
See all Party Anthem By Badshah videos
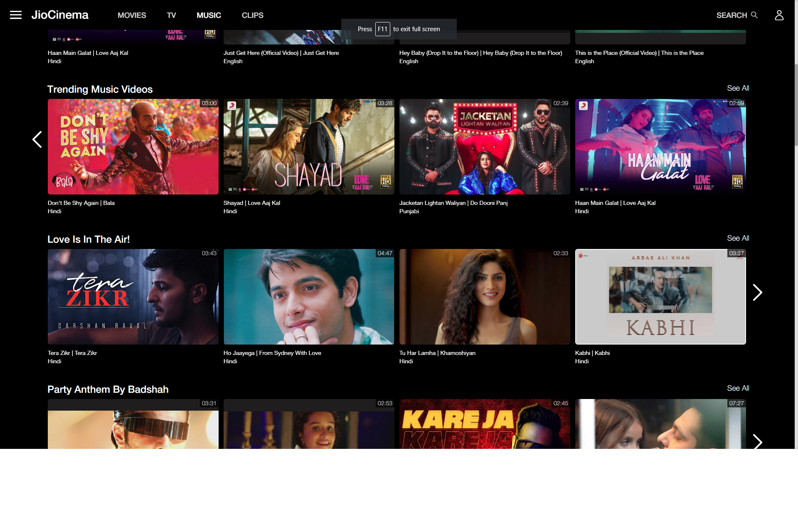pyautogui.click(x=738, y=388)
